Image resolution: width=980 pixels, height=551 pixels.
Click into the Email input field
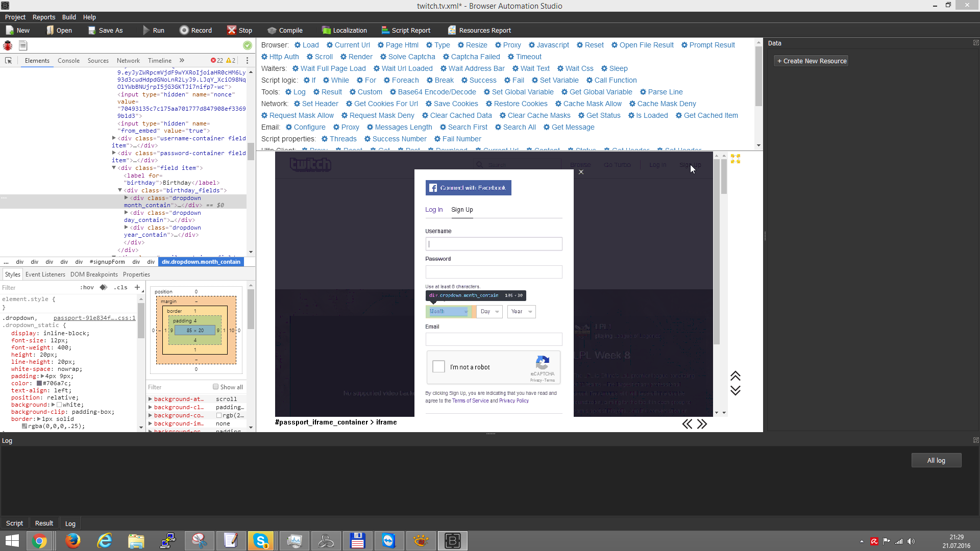click(x=494, y=339)
